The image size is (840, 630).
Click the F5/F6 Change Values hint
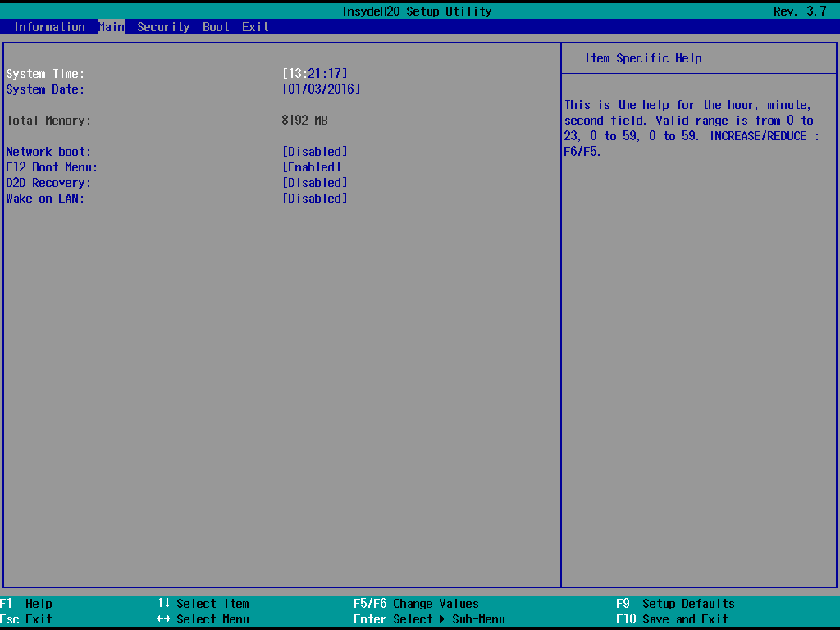[x=416, y=604]
